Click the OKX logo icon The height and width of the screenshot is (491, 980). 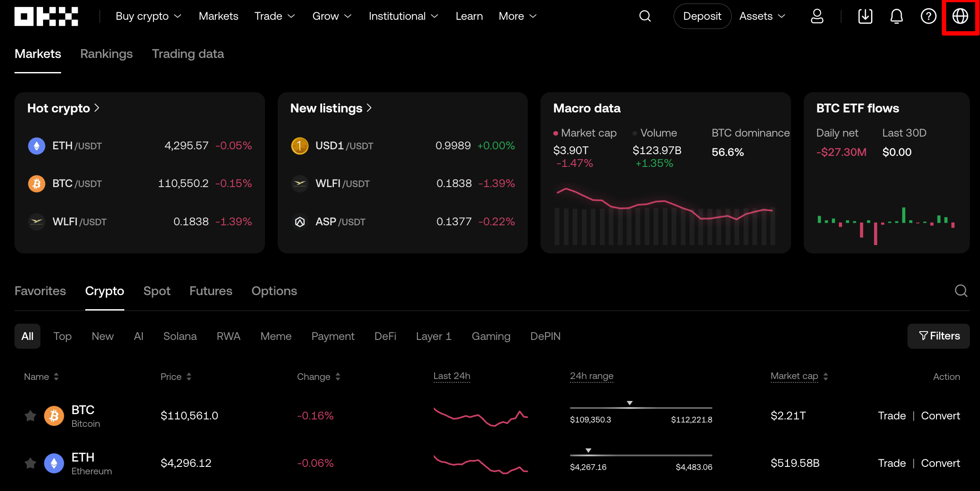[x=46, y=16]
